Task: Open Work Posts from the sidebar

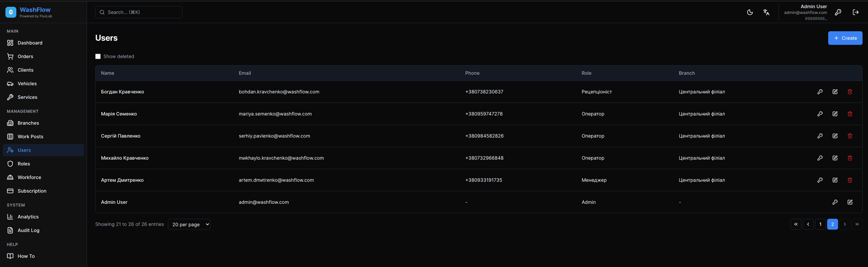Action: 30,137
